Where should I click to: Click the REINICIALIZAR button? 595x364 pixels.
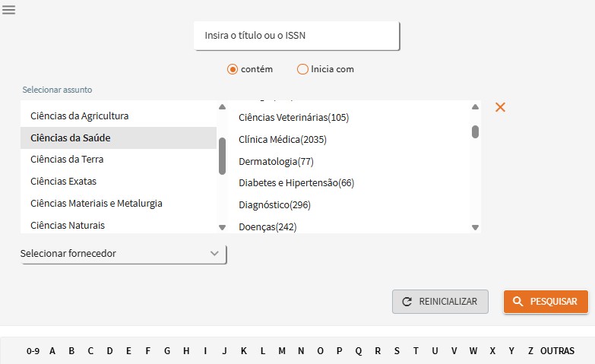[440, 302]
